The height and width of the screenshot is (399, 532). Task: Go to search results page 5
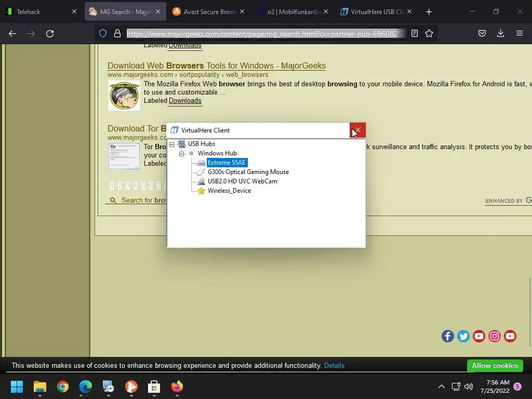pos(143,185)
